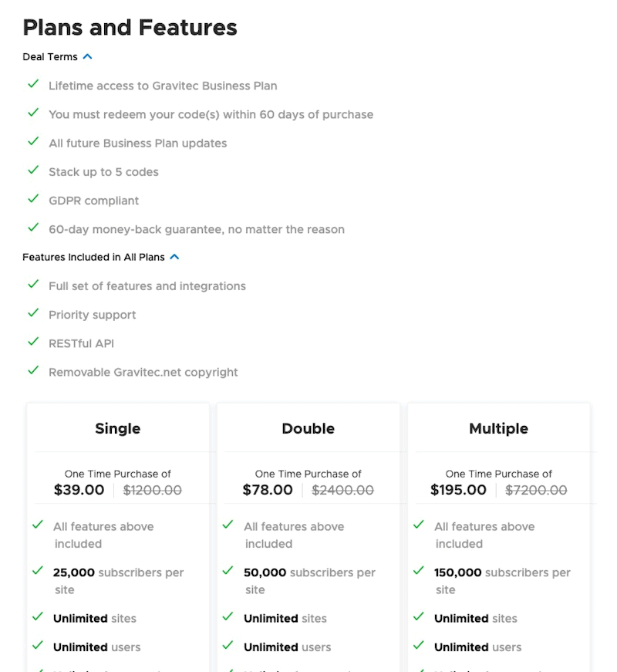This screenshot has height=672, width=617.
Task: Click the checkmark beside All future Business Plan updates
Action: pos(33,142)
